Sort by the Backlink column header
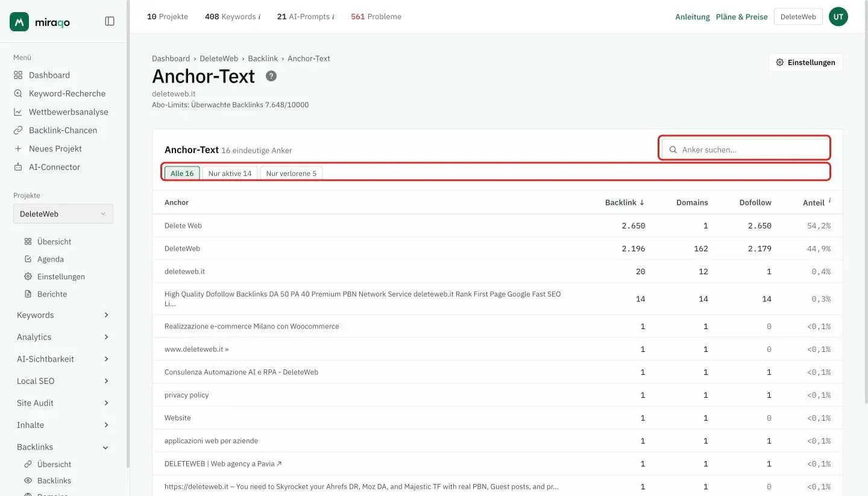The height and width of the screenshot is (496, 868). [x=625, y=202]
